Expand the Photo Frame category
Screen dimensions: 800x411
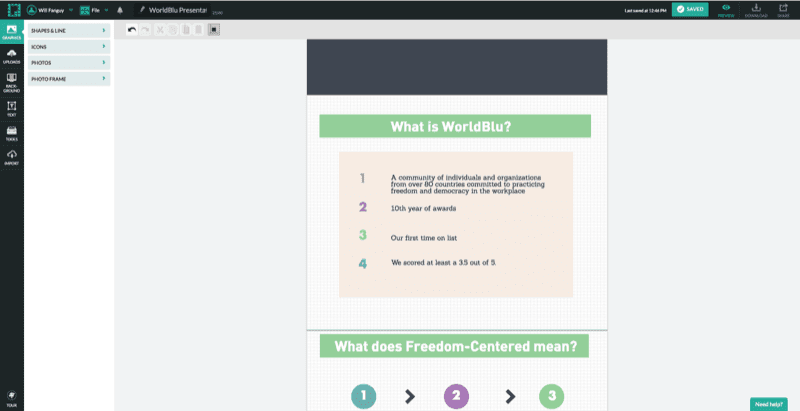click(68, 78)
